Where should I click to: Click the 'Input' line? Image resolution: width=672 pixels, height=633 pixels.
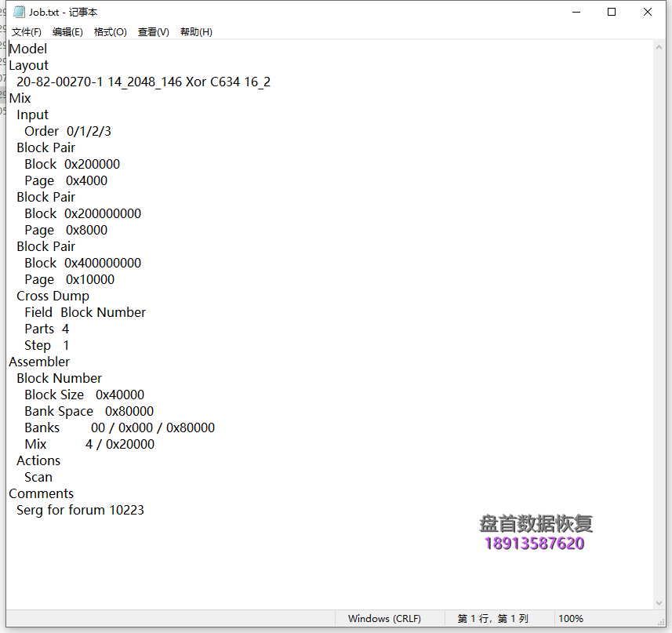point(33,115)
